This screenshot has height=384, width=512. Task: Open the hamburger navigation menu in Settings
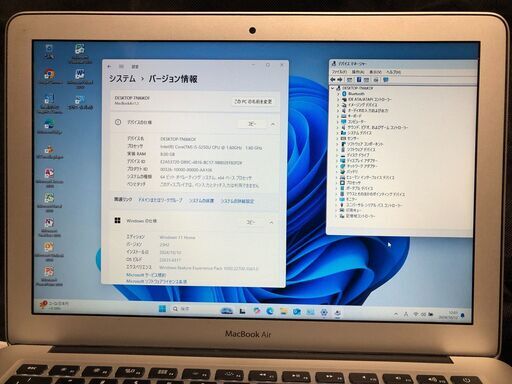[121, 66]
